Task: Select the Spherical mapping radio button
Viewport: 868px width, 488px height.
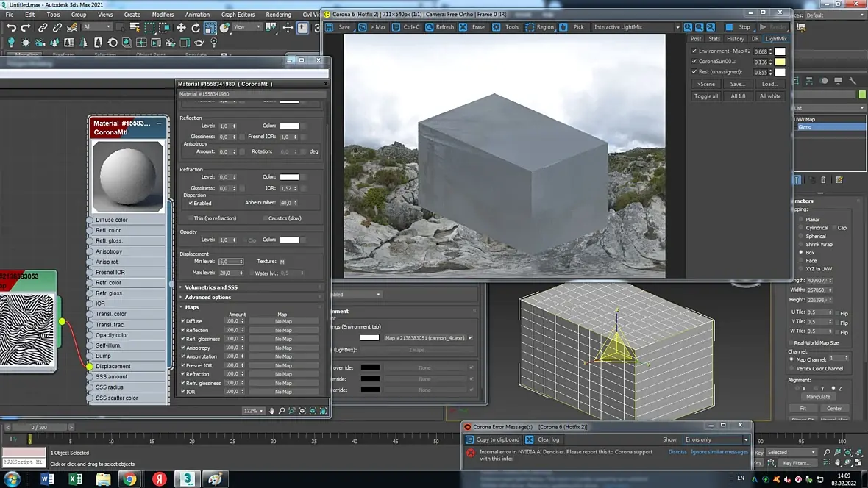Action: [800, 237]
